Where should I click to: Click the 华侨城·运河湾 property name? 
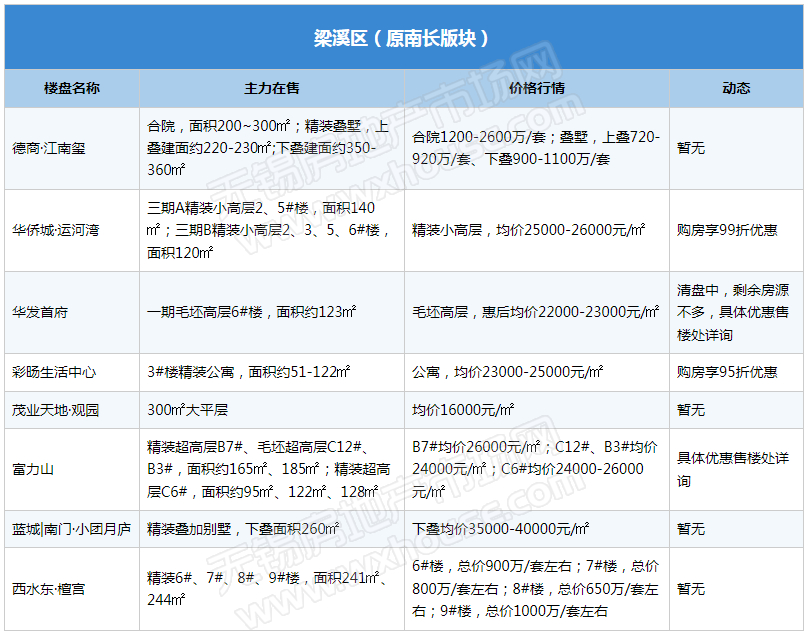click(x=56, y=230)
